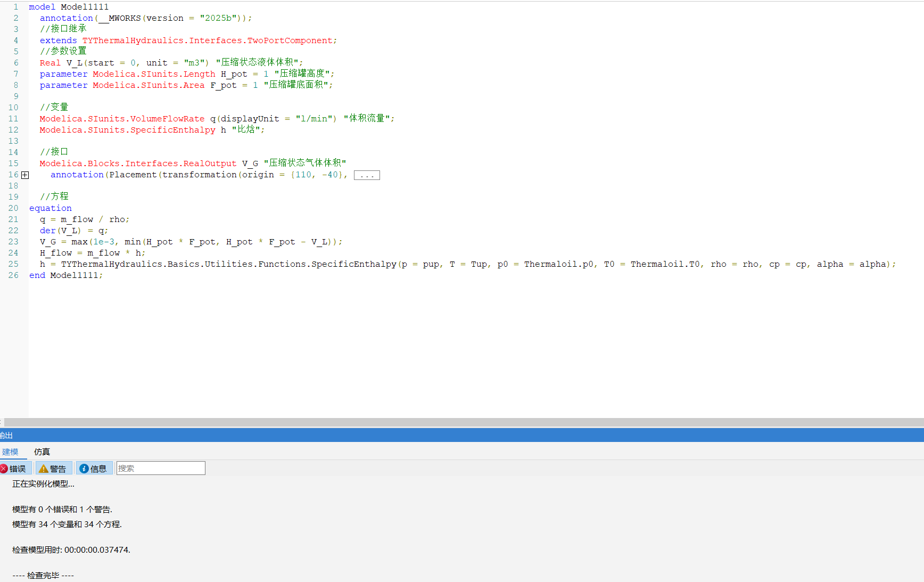
Task: Click the '模型有 34 个变量和 34 个方程' message
Action: coord(67,524)
